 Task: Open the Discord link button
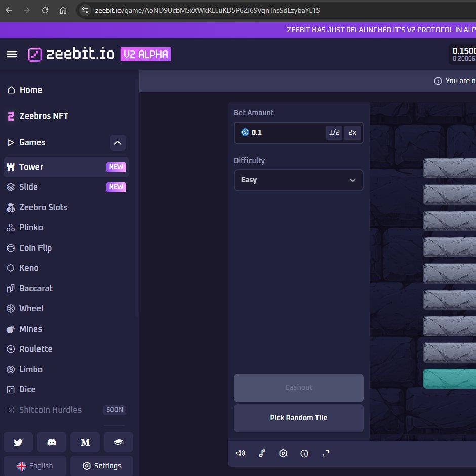(52, 442)
